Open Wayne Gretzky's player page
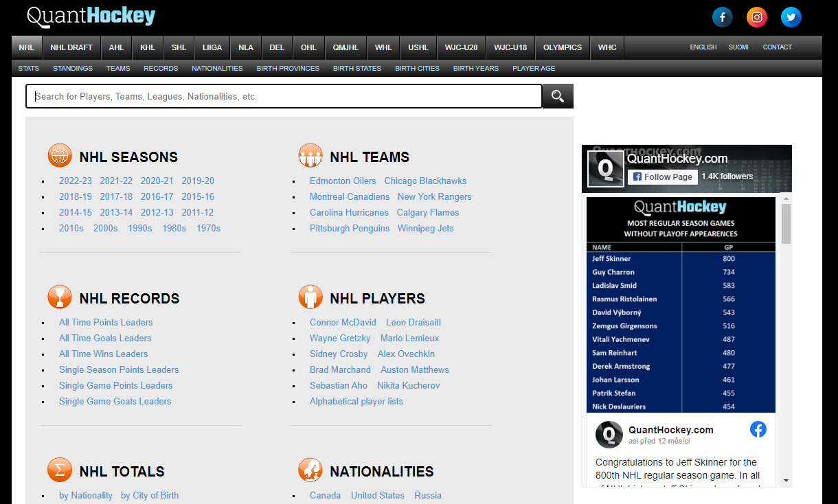Screen dimensions: 838x504 (x=340, y=339)
